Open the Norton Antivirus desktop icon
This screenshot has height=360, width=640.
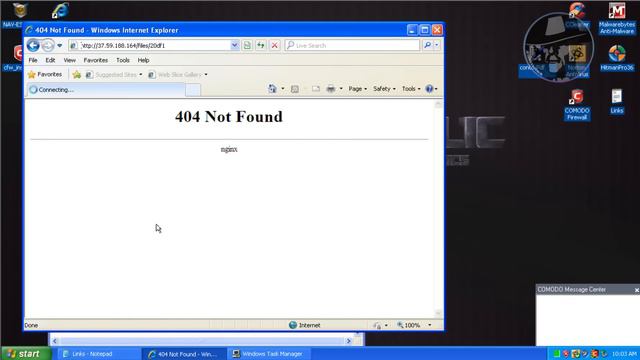tap(578, 61)
